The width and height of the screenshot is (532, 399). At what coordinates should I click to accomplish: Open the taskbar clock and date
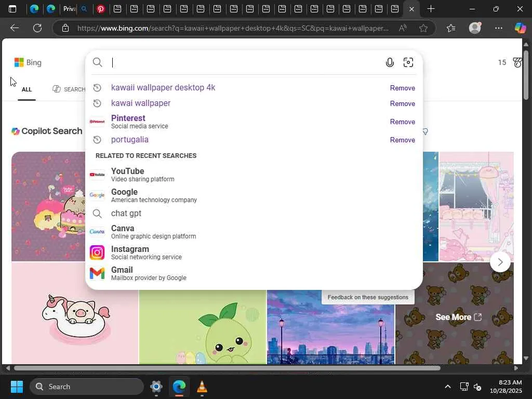[x=506, y=387]
